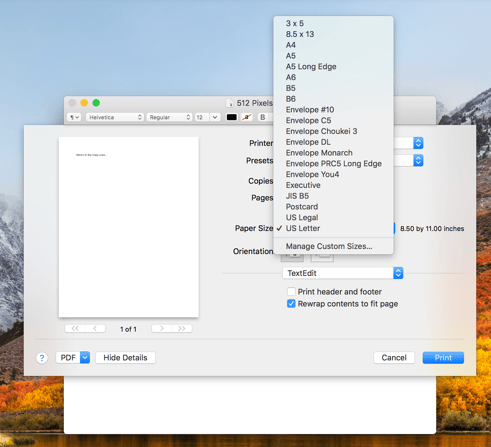Choose B6 paper size
Screen dimensions: 491x447
pos(333,99)
